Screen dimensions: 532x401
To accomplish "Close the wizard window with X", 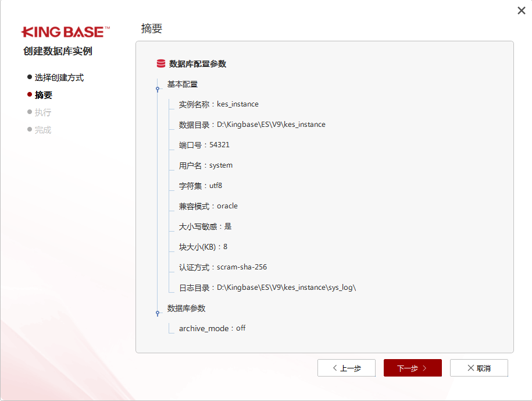I will [x=522, y=10].
